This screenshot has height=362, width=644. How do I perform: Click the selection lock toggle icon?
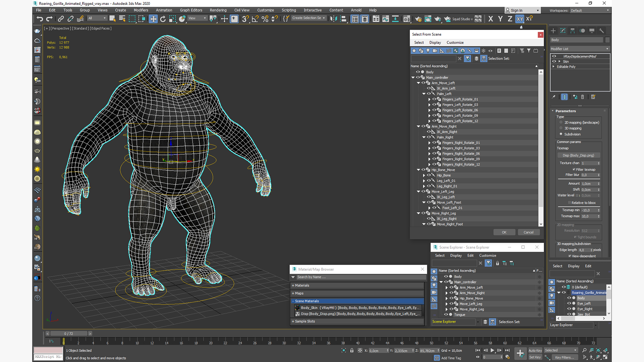point(352,350)
